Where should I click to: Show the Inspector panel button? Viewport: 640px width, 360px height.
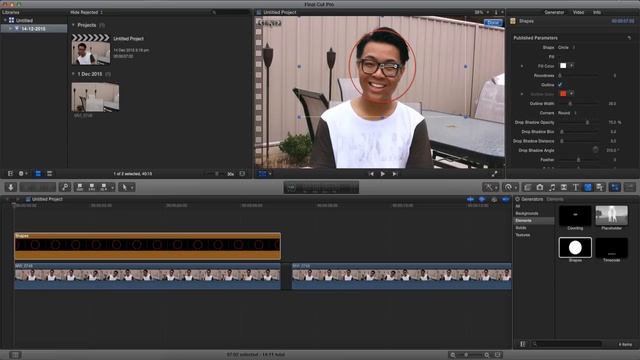615,187
